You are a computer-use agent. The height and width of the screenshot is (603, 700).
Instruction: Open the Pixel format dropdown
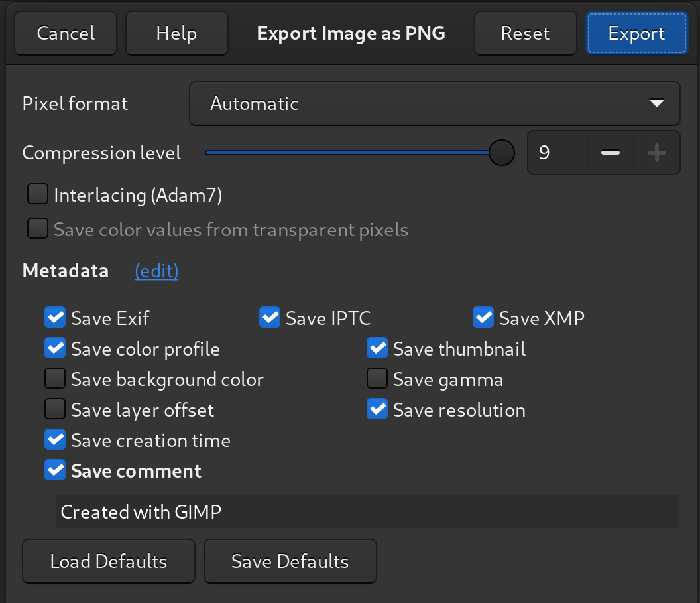click(x=435, y=103)
